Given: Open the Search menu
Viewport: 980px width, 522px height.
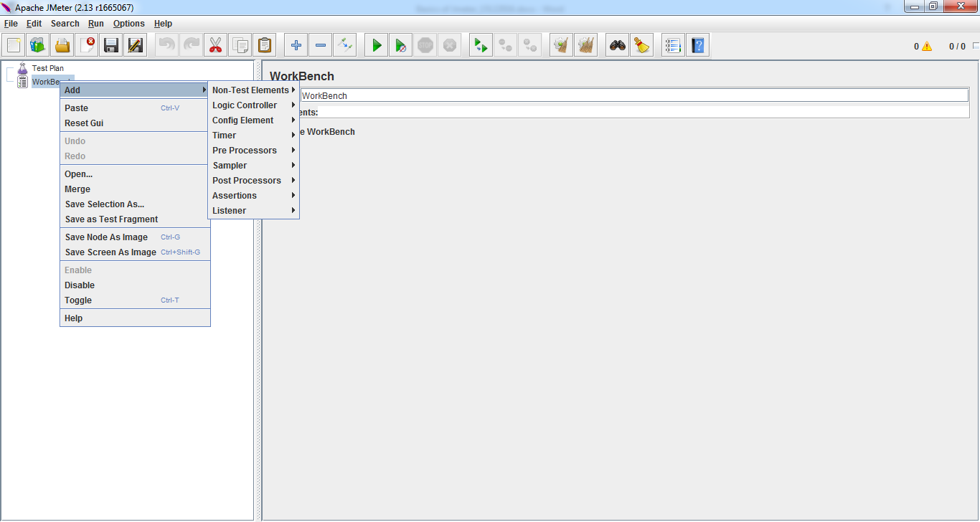Looking at the screenshot, I should pos(65,24).
